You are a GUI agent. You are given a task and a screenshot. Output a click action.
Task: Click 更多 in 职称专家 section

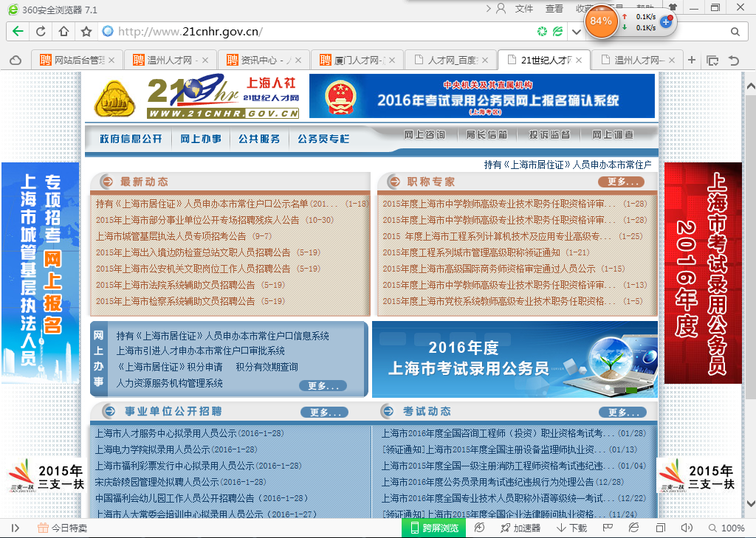pyautogui.click(x=621, y=182)
